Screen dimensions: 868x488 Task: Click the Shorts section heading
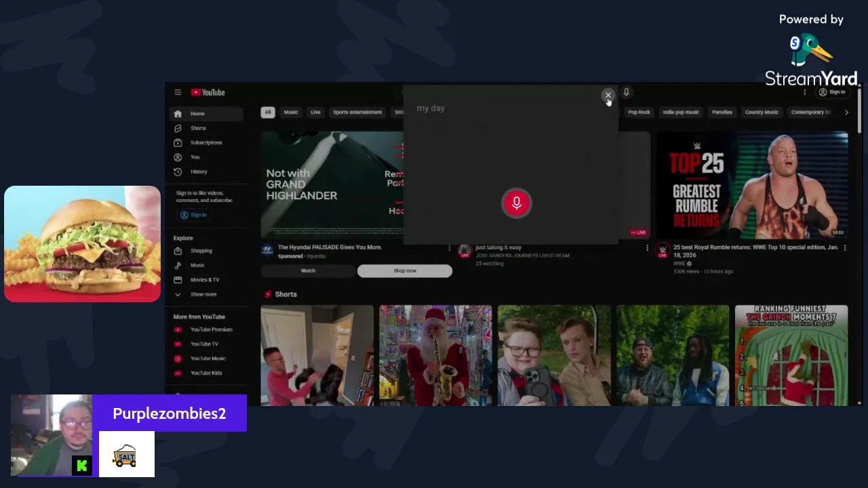[x=285, y=294]
